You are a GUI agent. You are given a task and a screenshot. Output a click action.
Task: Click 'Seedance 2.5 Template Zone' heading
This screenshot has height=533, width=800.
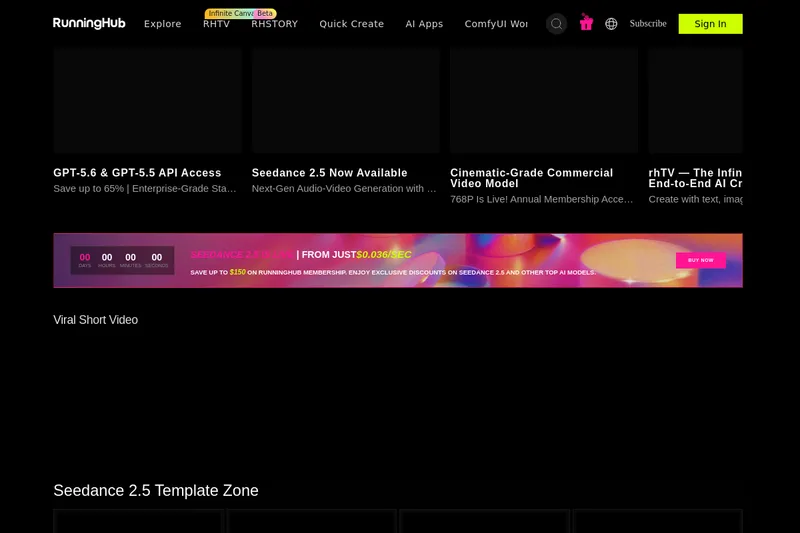click(x=156, y=491)
